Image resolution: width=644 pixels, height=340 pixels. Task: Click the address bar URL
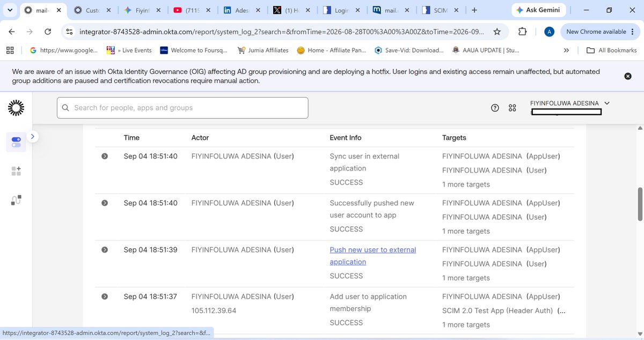click(x=283, y=32)
